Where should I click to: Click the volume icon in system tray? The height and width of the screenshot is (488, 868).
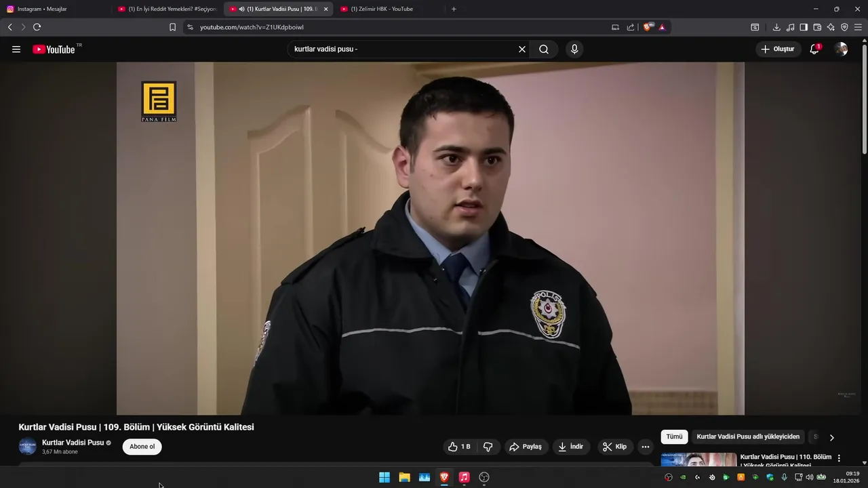coord(809,477)
